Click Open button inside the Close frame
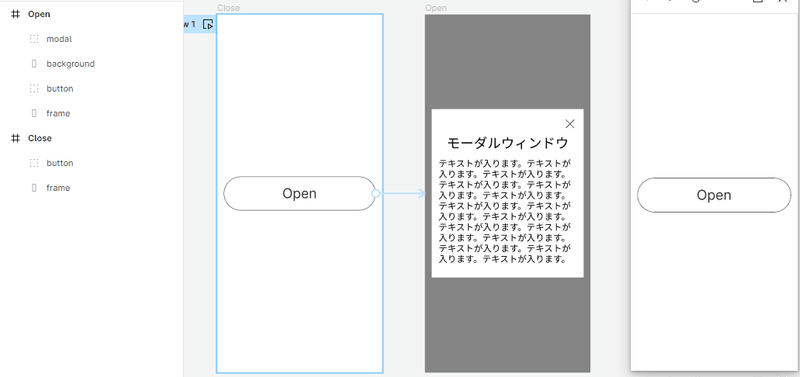 coord(299,193)
